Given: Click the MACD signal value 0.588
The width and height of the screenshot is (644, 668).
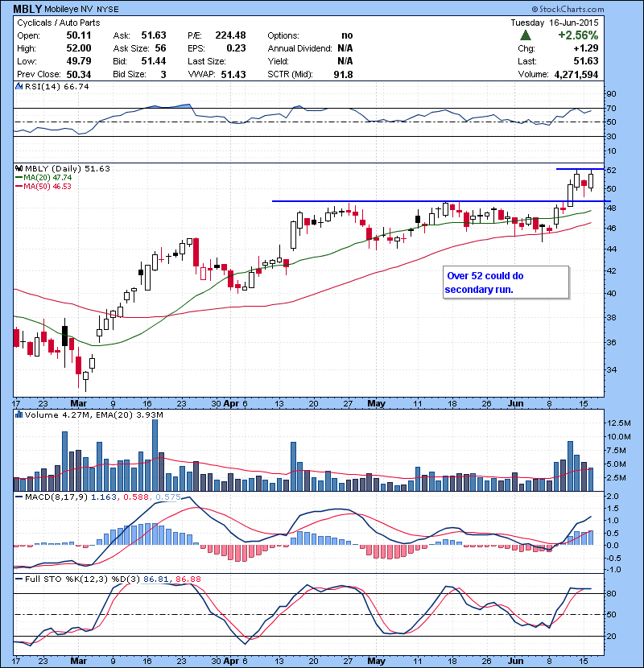Looking at the screenshot, I should click(136, 497).
